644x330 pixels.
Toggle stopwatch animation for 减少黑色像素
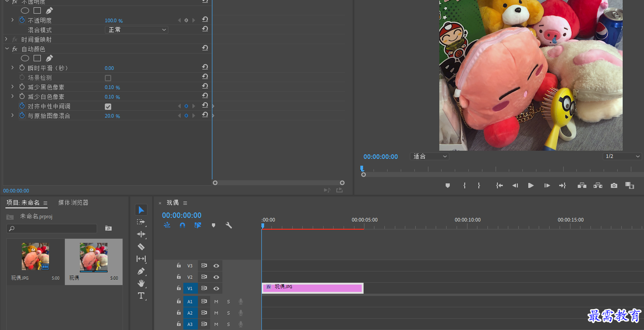pyautogui.click(x=22, y=87)
